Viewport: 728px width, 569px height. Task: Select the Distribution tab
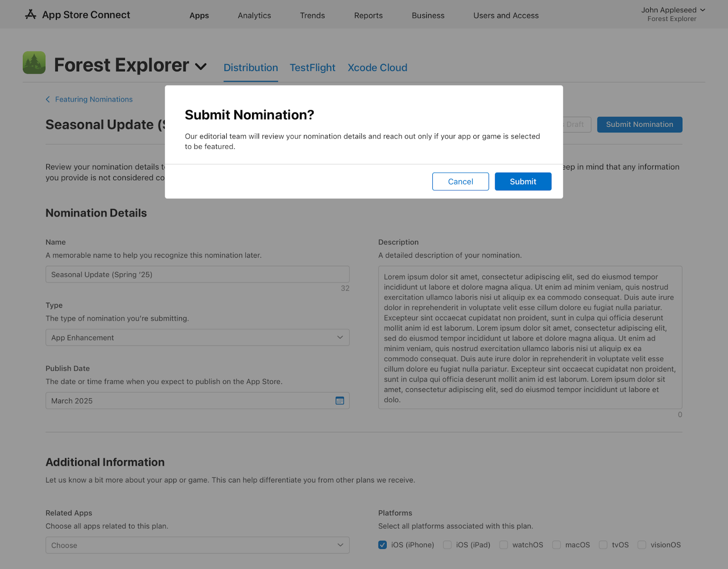251,67
